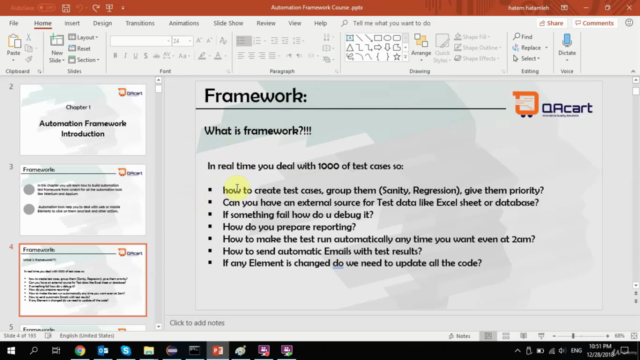Collapse the ribbon with the chevron
The width and height of the screenshot is (640, 360).
pos(633,71)
